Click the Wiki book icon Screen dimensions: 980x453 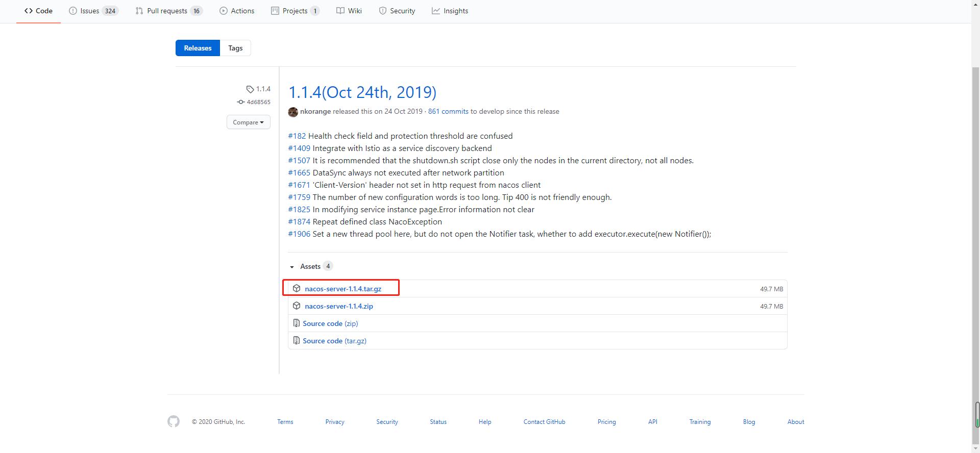coord(340,11)
